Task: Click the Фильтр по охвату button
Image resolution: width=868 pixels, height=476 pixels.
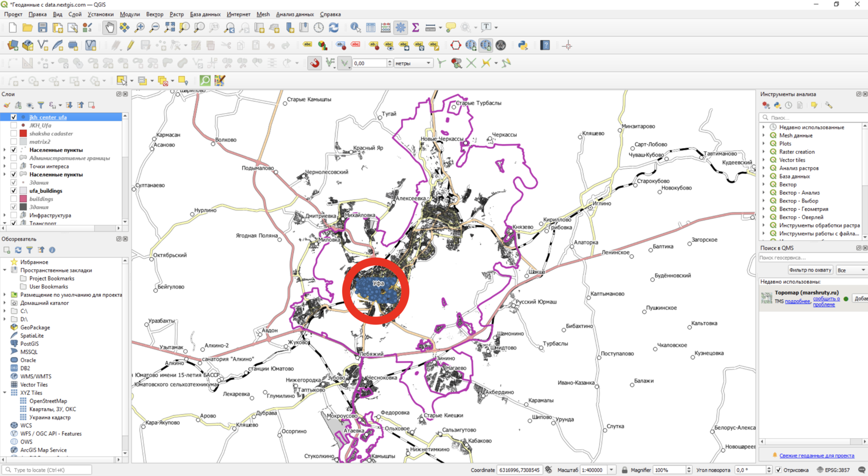Action: click(x=810, y=270)
